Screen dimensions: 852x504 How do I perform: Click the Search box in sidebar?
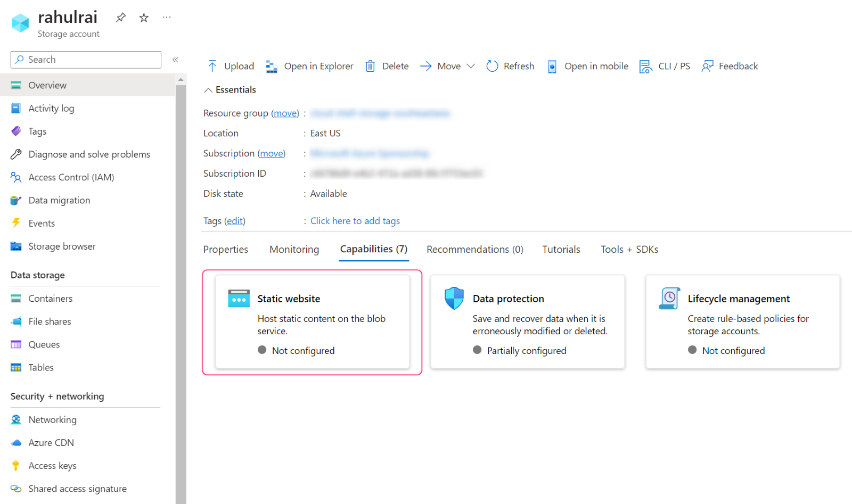[86, 60]
